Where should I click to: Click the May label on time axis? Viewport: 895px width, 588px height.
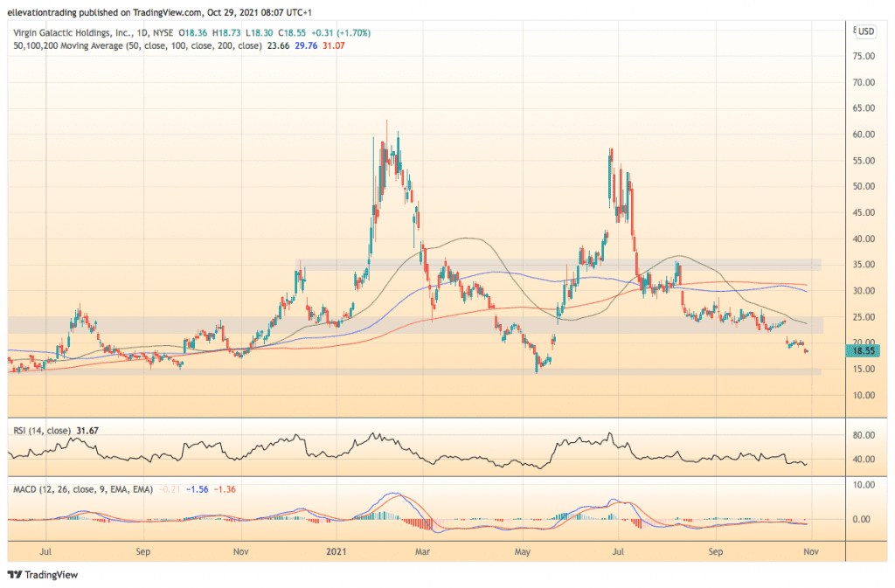pyautogui.click(x=523, y=551)
